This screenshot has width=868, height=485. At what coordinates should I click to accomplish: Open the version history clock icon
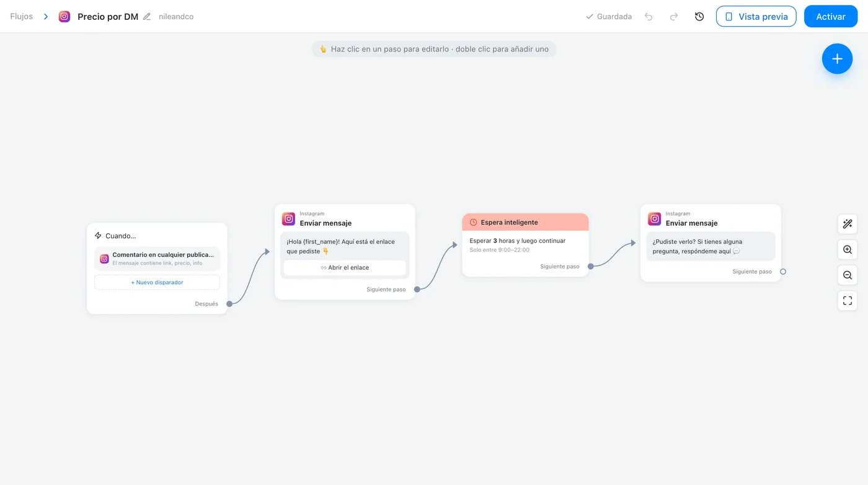[699, 17]
